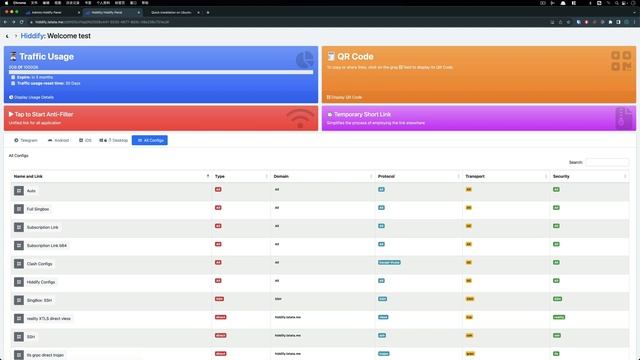Click the blue Protocol badge in Clash Configs row
The image size is (640, 360).
point(389,262)
